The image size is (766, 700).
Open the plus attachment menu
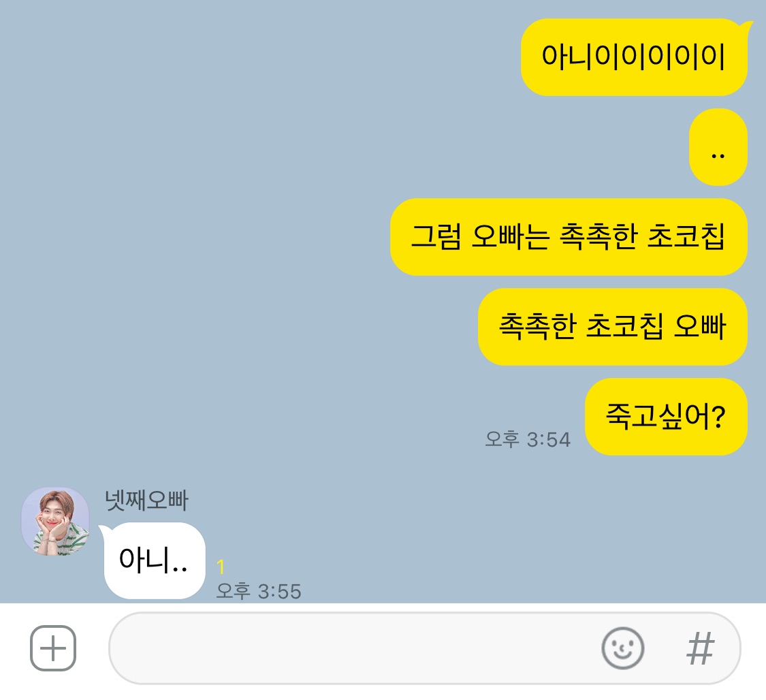click(52, 648)
